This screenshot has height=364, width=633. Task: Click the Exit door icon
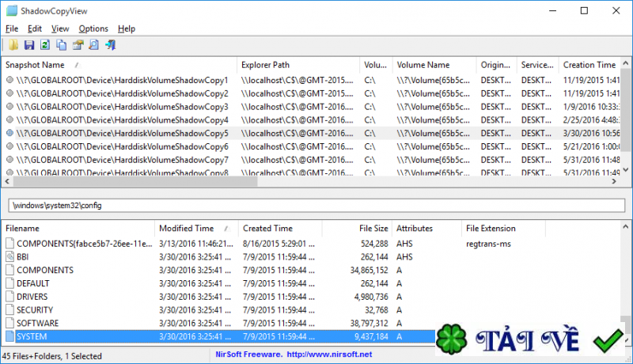click(110, 45)
